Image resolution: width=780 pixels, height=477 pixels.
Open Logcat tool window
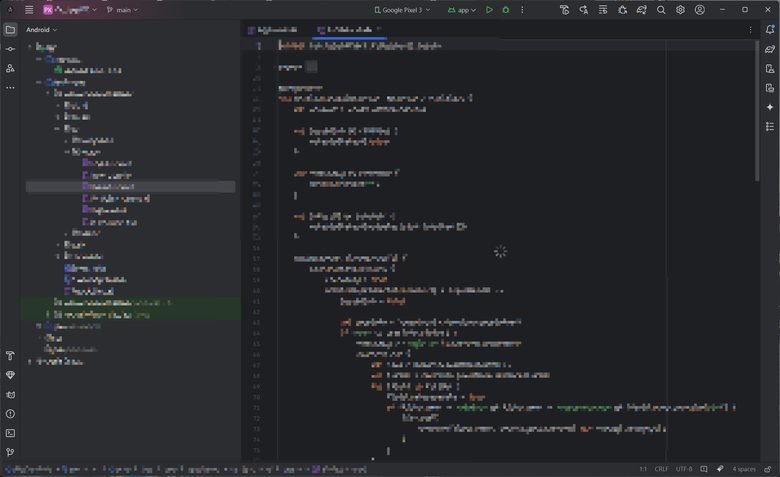pyautogui.click(x=10, y=394)
